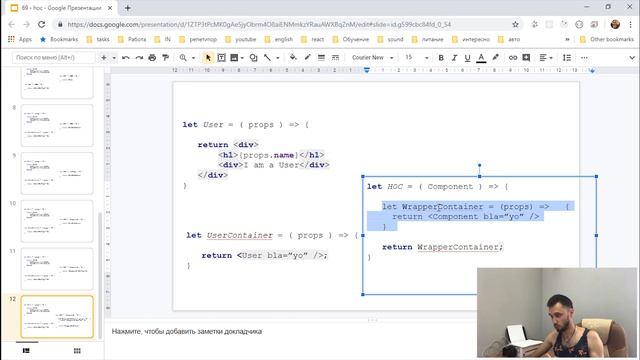
Task: Expand the line type dropdown arrow
Action: point(278,58)
